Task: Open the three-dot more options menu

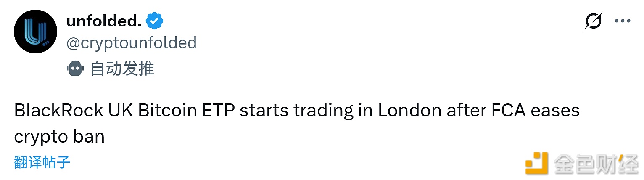Action: (623, 21)
